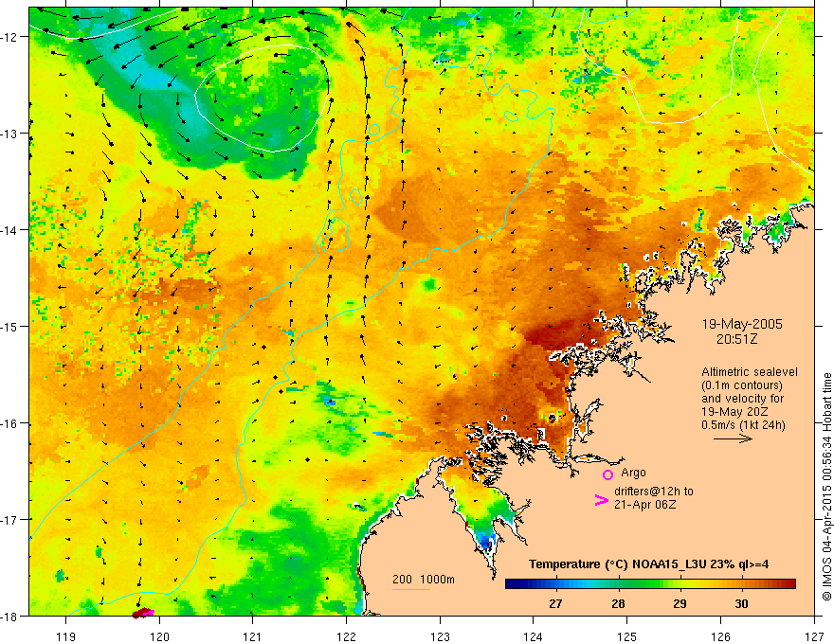
Task: Select the "20:51Z" time text
Action: point(736,339)
